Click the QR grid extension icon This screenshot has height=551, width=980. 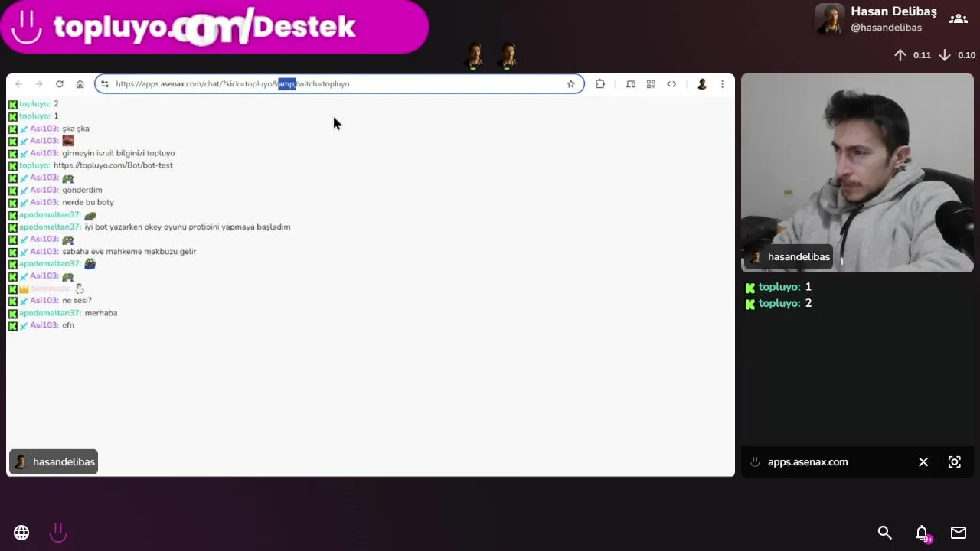651,84
